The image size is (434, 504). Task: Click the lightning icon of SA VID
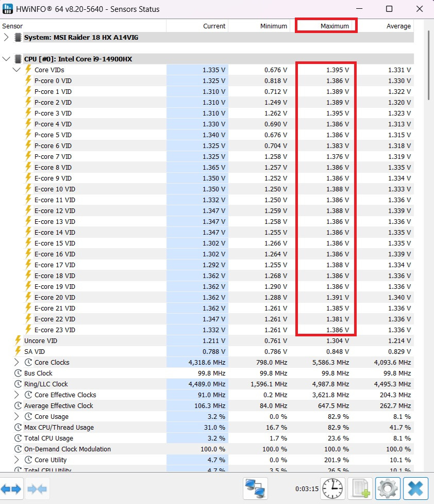[18, 351]
